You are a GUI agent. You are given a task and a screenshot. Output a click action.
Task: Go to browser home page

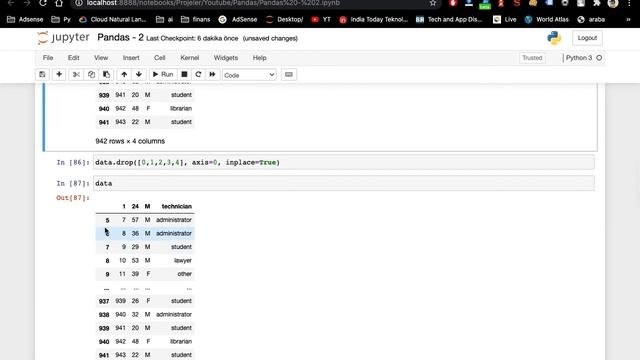pyautogui.click(x=59, y=3)
